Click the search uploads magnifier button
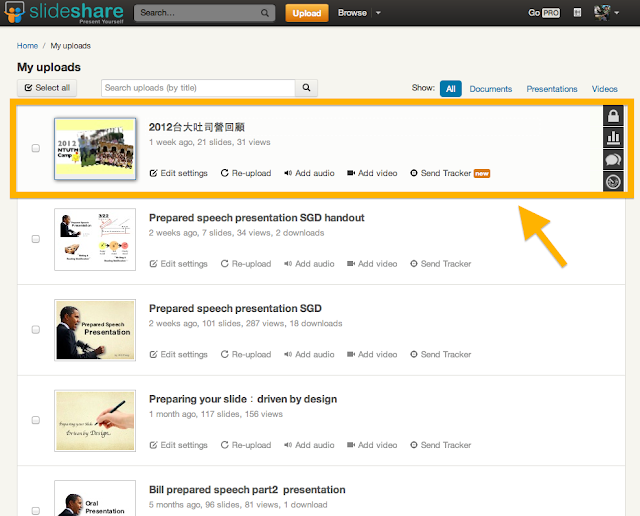 (306, 88)
